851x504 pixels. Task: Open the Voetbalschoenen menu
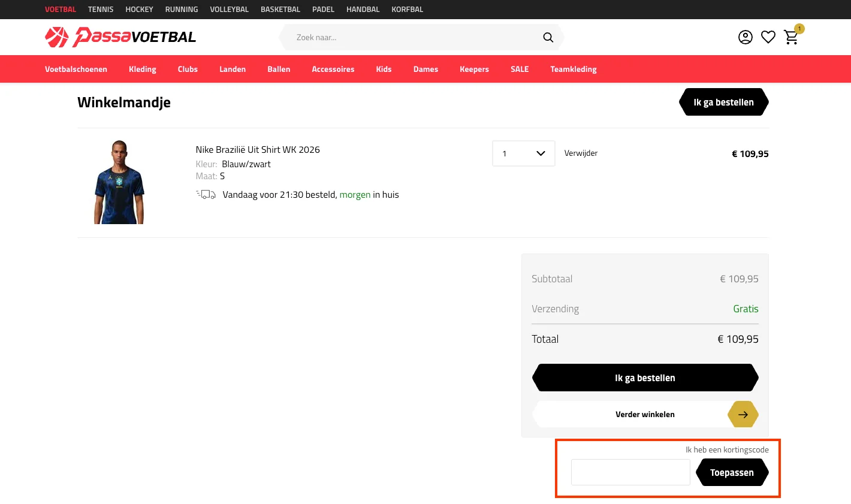[x=76, y=69]
